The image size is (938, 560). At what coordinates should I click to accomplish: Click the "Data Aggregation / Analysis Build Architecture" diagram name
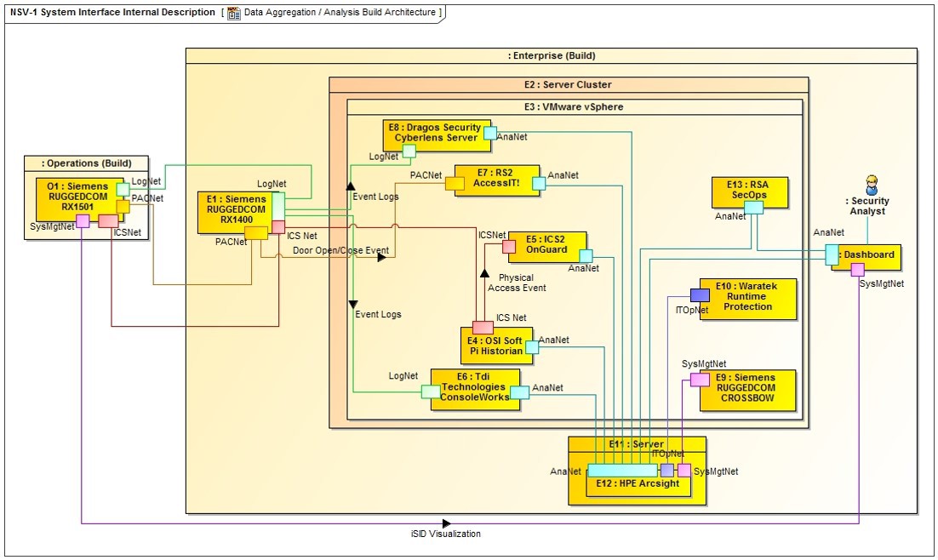pyautogui.click(x=340, y=12)
